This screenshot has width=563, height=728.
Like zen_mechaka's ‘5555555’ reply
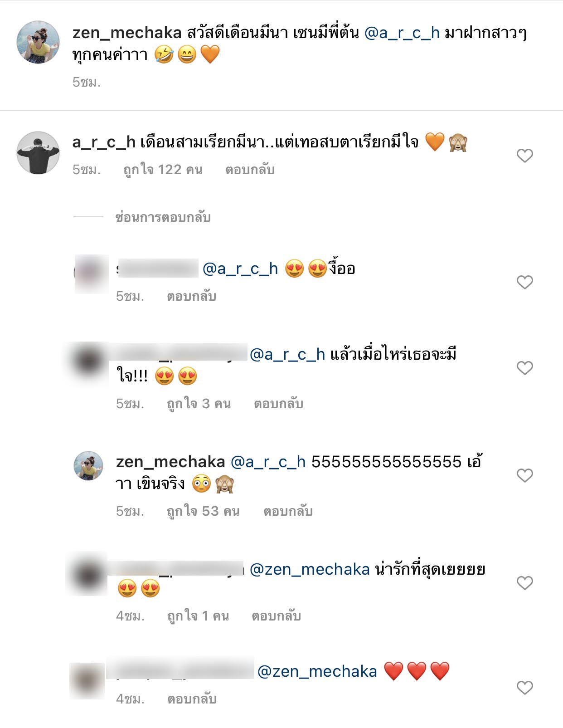point(524,475)
